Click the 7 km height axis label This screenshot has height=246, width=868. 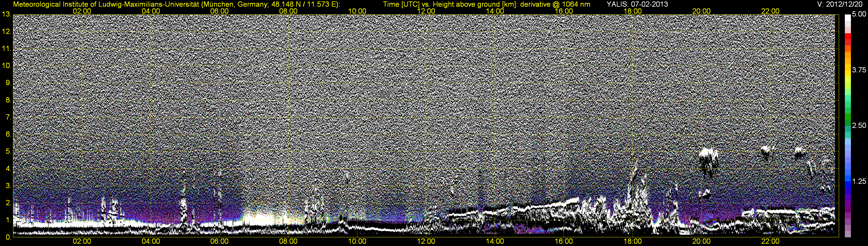[8, 117]
